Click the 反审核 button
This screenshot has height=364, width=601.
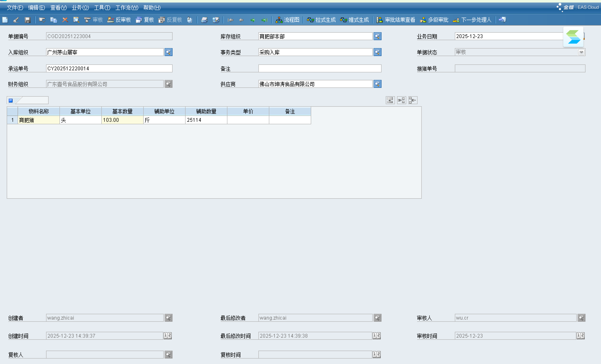coord(119,20)
